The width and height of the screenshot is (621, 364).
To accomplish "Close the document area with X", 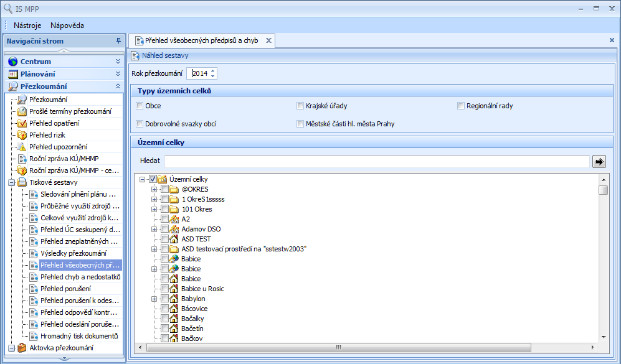I will (612, 40).
